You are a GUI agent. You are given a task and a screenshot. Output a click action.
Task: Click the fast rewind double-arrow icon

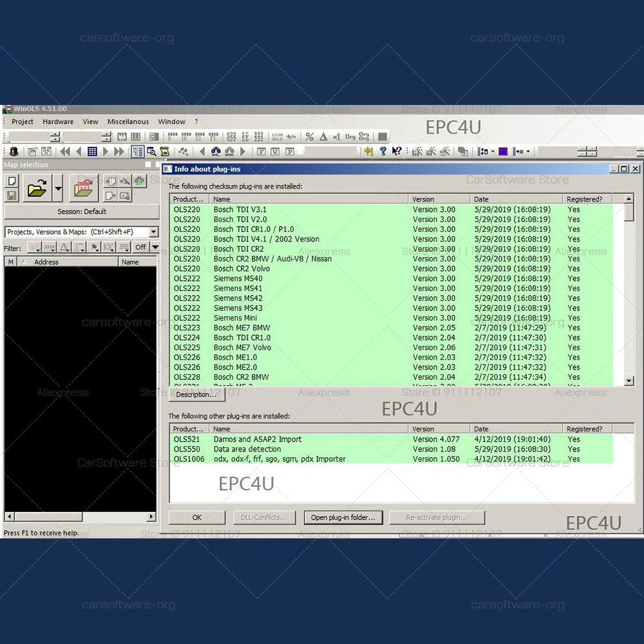(65, 152)
